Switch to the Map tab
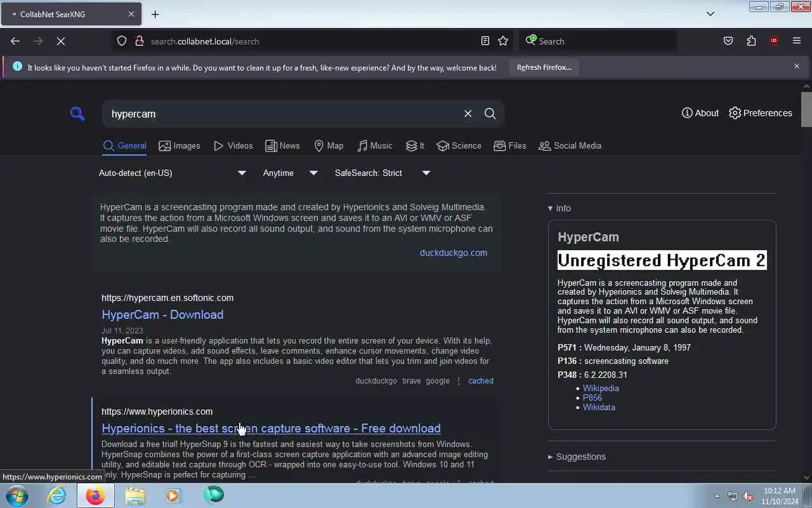This screenshot has height=508, width=812. tap(329, 145)
